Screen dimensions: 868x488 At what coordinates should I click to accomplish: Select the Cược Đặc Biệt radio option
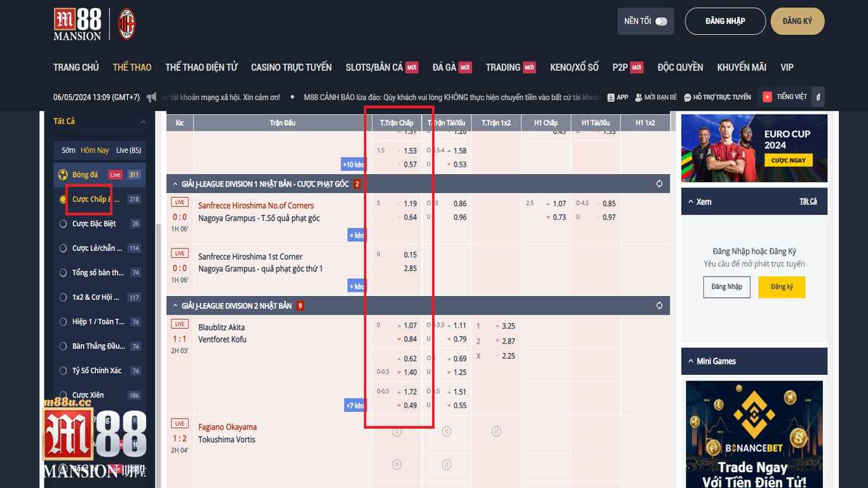[63, 224]
